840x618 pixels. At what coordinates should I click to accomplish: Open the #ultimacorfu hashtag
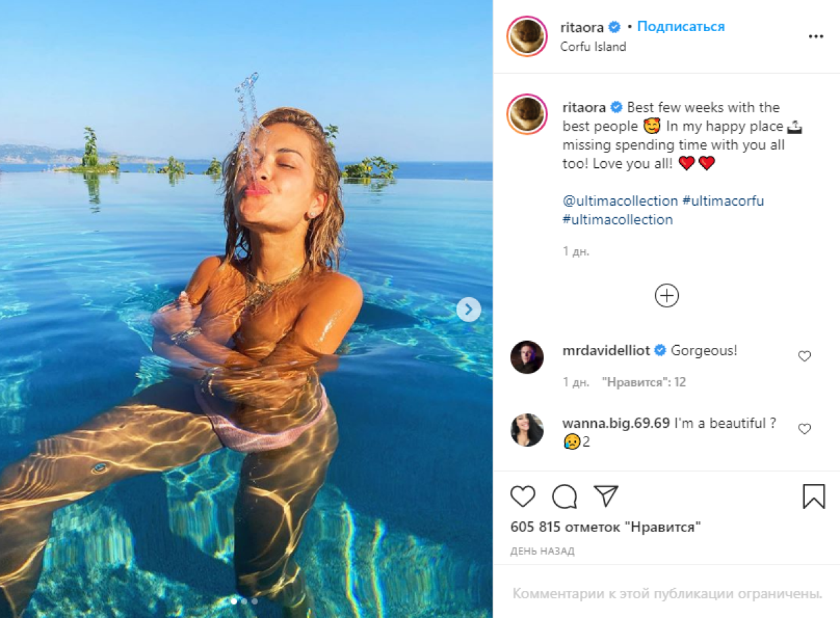(x=723, y=201)
